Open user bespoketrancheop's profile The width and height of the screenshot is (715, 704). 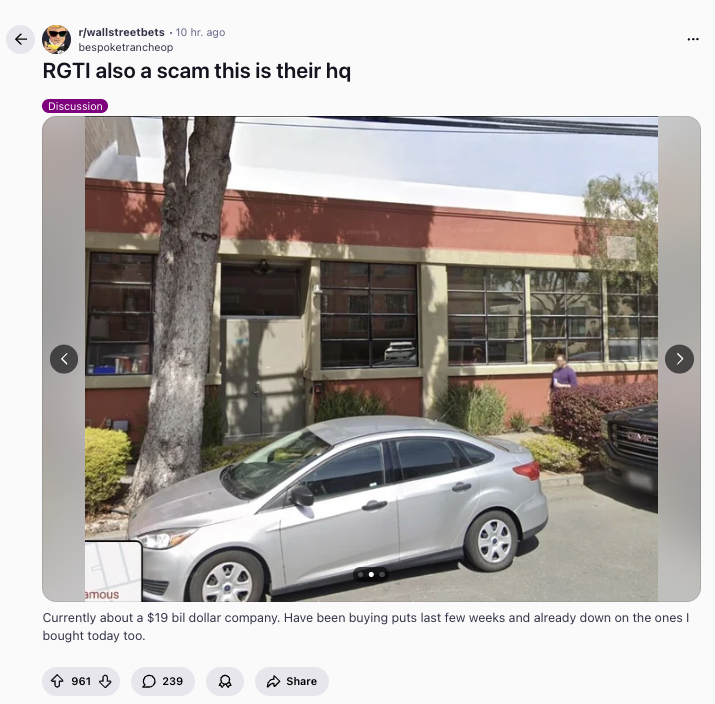pos(126,47)
